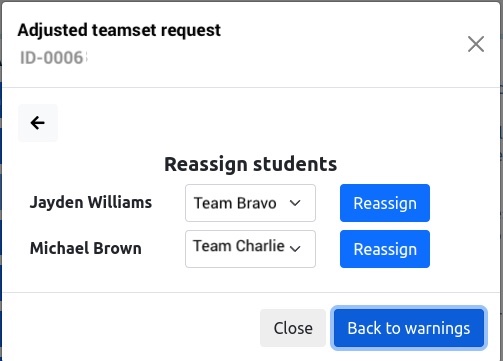Close the dialog with the X icon
This screenshot has width=503, height=361.
pos(476,44)
